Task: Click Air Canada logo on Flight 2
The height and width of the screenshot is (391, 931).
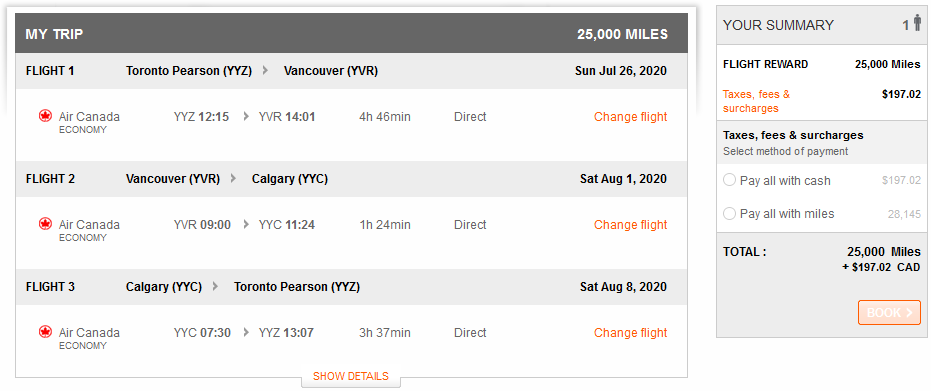Action: pyautogui.click(x=45, y=224)
